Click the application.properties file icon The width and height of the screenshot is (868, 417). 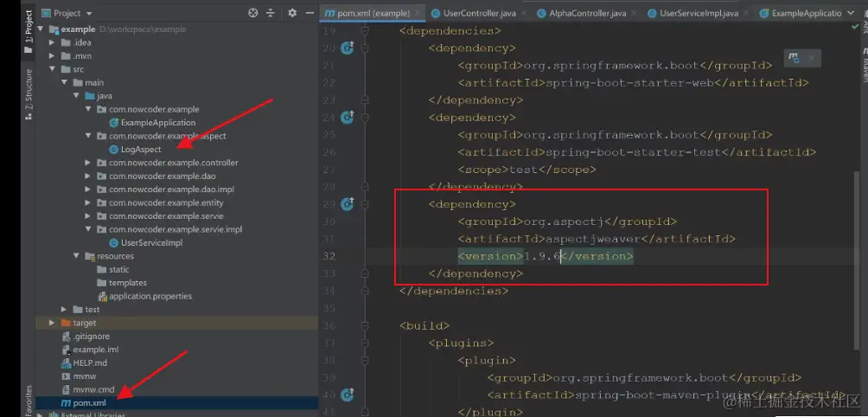coord(102,296)
